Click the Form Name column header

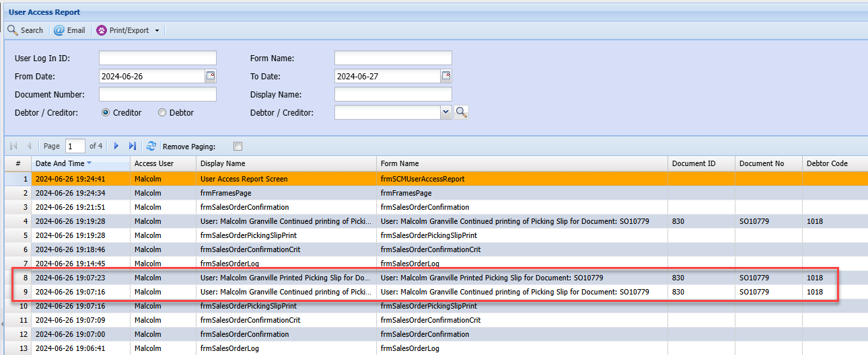point(400,163)
